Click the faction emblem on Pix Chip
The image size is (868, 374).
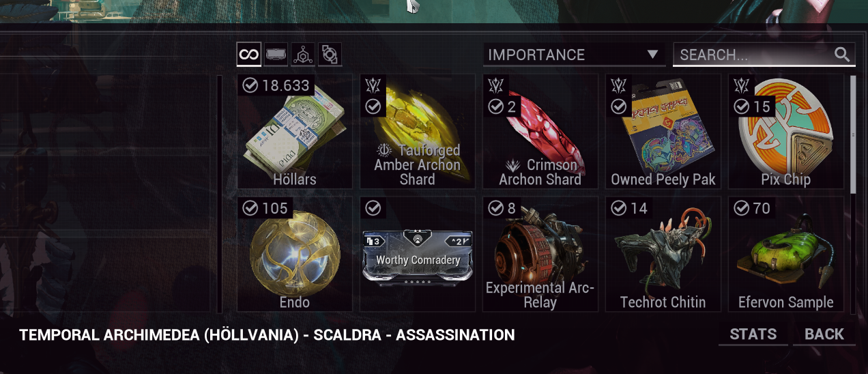(x=742, y=86)
